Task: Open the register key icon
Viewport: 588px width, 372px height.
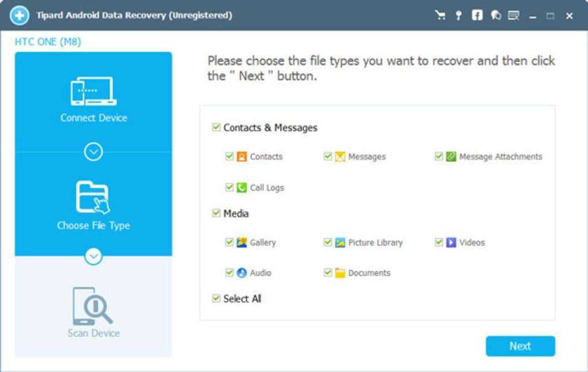Action: click(x=458, y=16)
